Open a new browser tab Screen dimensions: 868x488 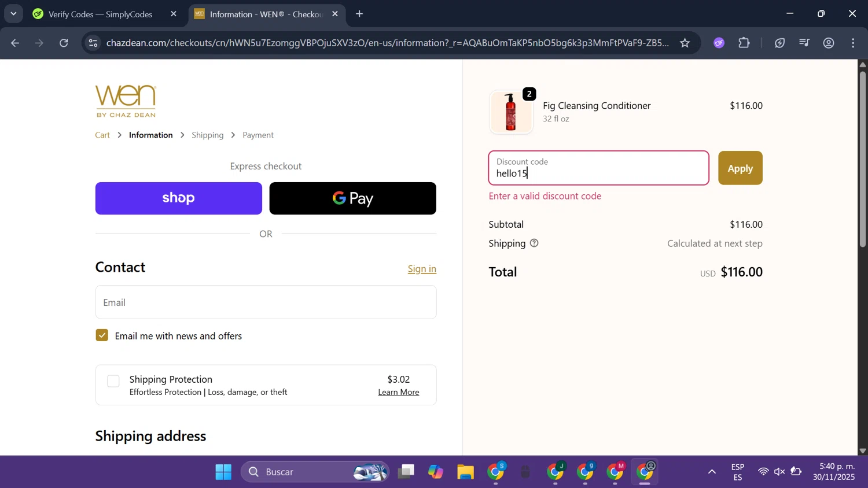(x=359, y=14)
